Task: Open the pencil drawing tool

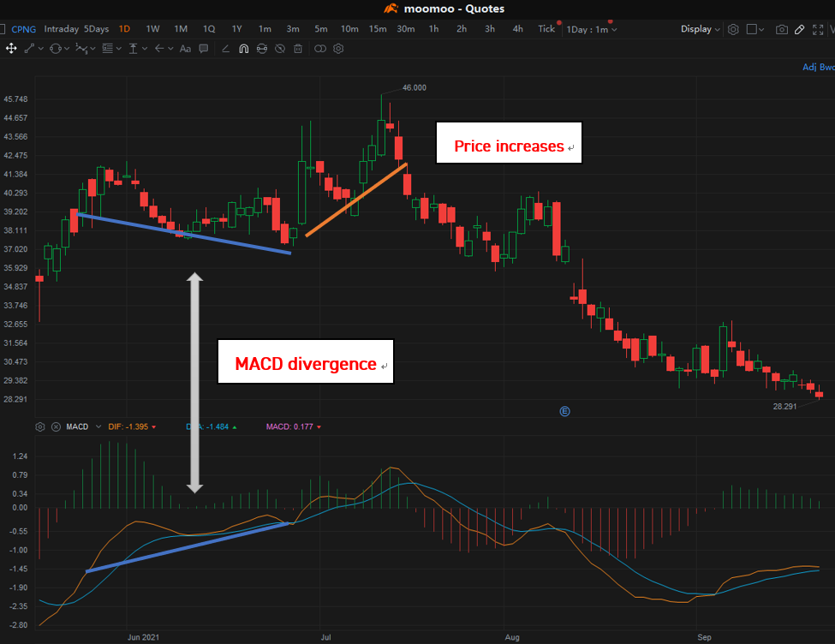Action: click(799, 29)
